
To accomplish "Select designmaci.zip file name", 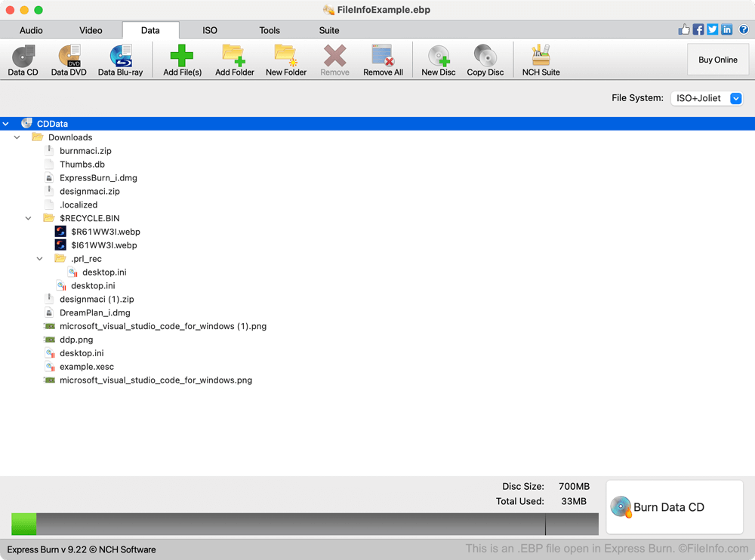I will tap(90, 191).
